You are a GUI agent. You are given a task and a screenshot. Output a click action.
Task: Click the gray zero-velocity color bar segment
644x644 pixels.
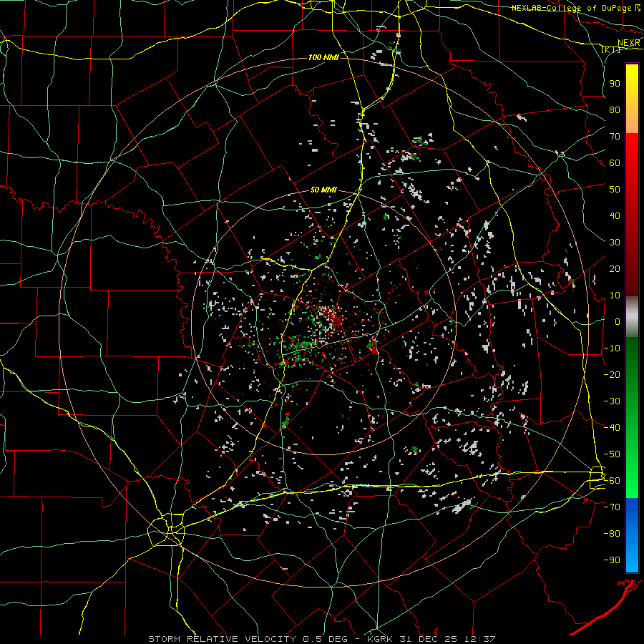(632, 317)
